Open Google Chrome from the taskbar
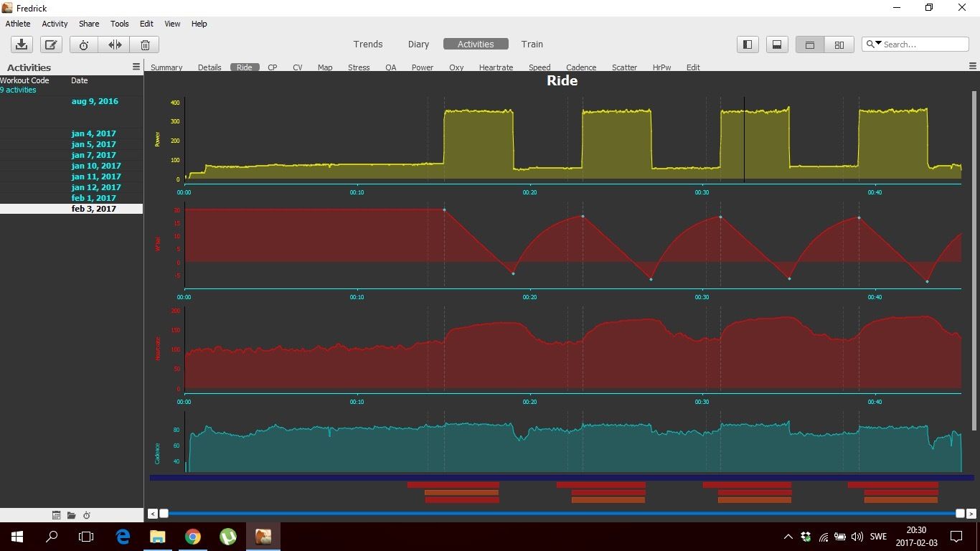This screenshot has width=980, height=551. (x=192, y=536)
